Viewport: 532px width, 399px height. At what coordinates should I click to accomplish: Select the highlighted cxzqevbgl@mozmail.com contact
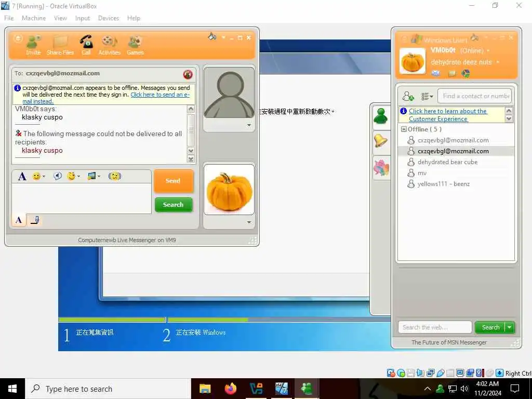coord(456,151)
